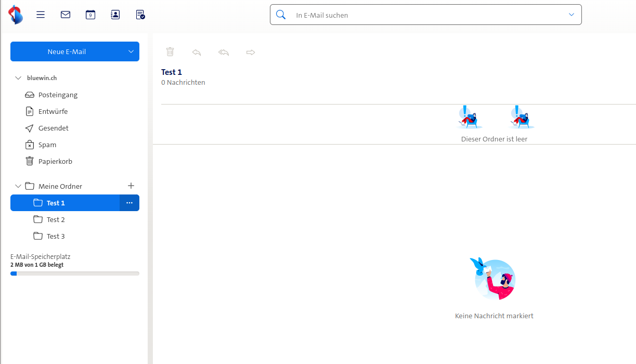The height and width of the screenshot is (364, 636).
Task: Click the sidebar vertical splitter bar
Action: (x=150, y=198)
